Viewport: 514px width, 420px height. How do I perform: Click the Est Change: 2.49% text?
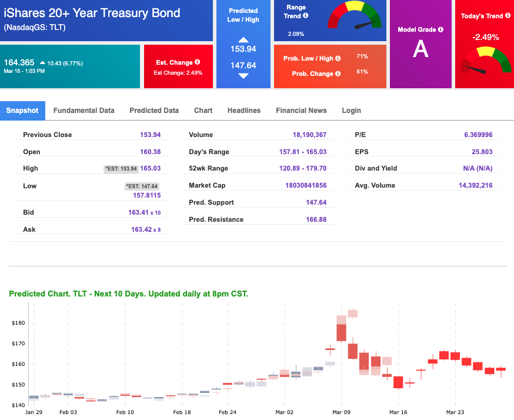click(178, 73)
